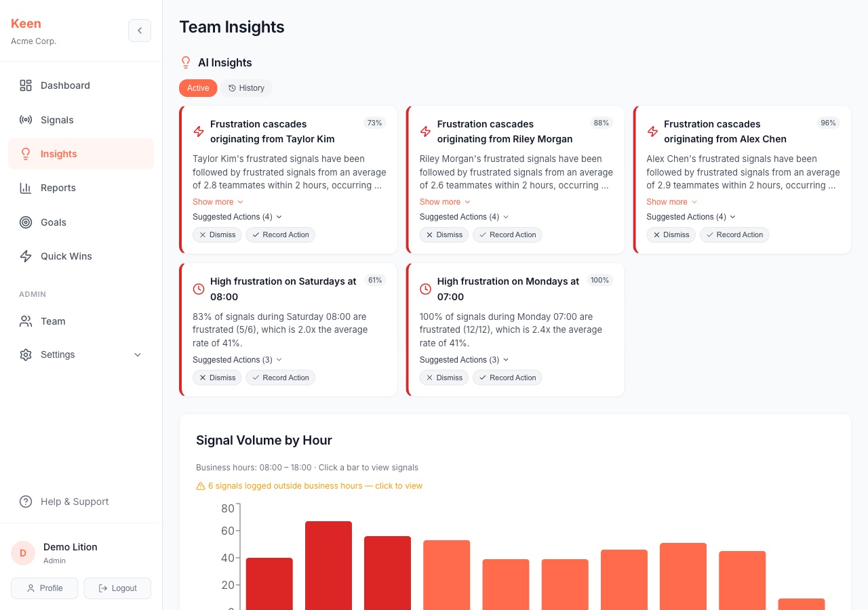Select the Active insights filter pill
This screenshot has height=610, width=868.
coord(197,88)
